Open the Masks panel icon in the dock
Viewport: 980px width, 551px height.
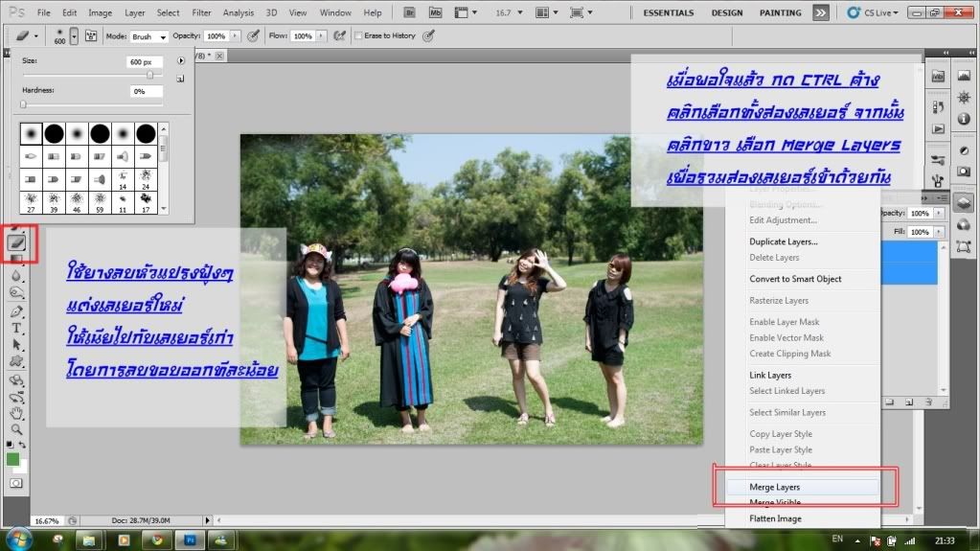click(x=964, y=172)
